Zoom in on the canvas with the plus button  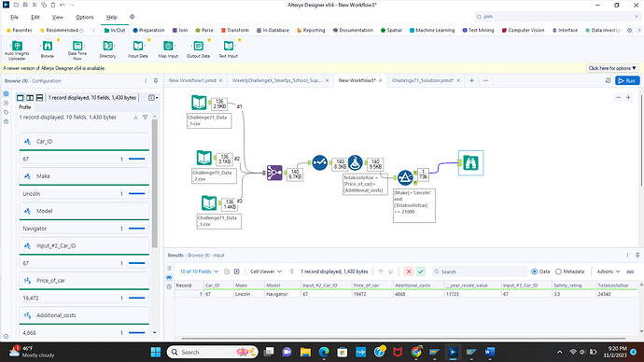(628, 97)
